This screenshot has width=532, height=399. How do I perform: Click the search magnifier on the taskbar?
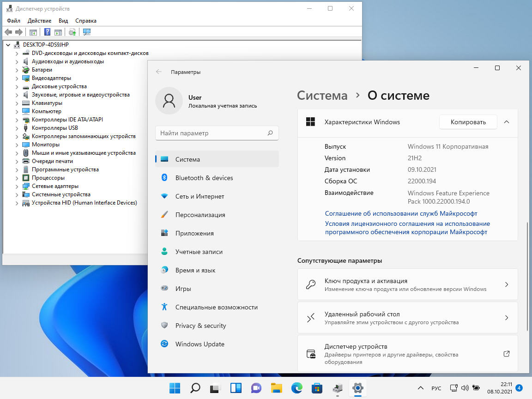coord(195,388)
